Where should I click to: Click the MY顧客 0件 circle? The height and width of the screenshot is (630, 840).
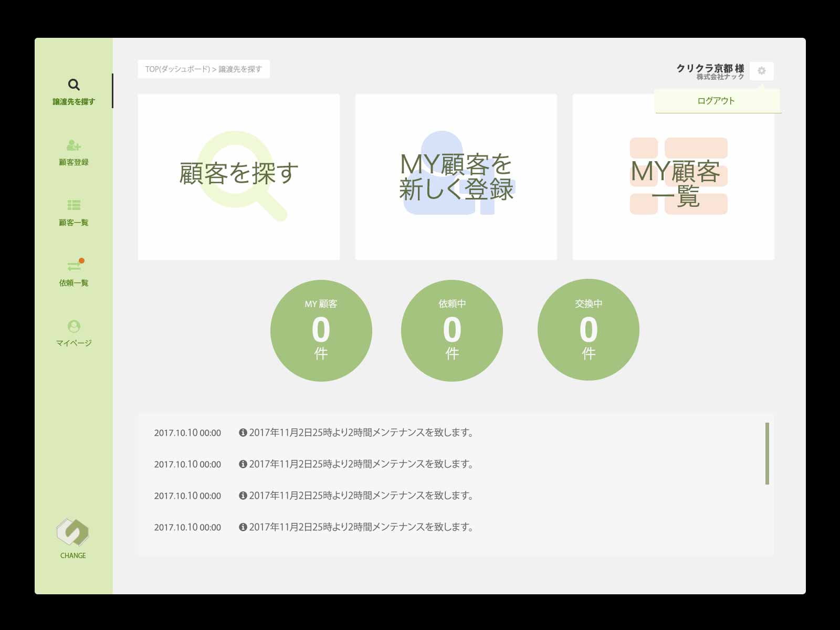(x=321, y=331)
